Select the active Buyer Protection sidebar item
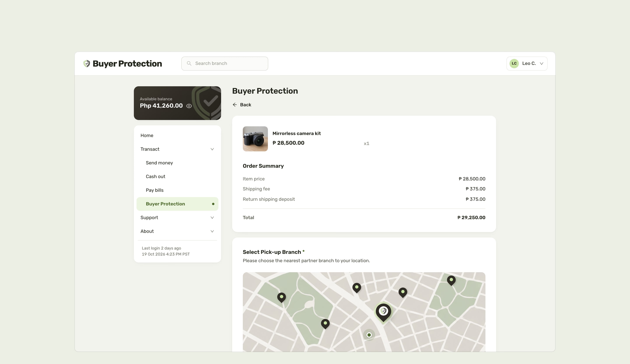Viewport: 630px width, 364px height. tap(177, 204)
